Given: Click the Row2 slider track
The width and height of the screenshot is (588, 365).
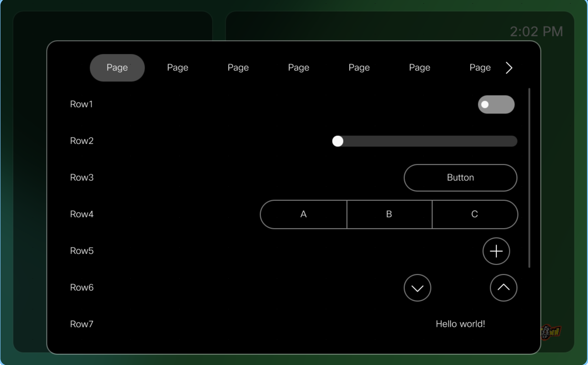Looking at the screenshot, I should tap(425, 141).
